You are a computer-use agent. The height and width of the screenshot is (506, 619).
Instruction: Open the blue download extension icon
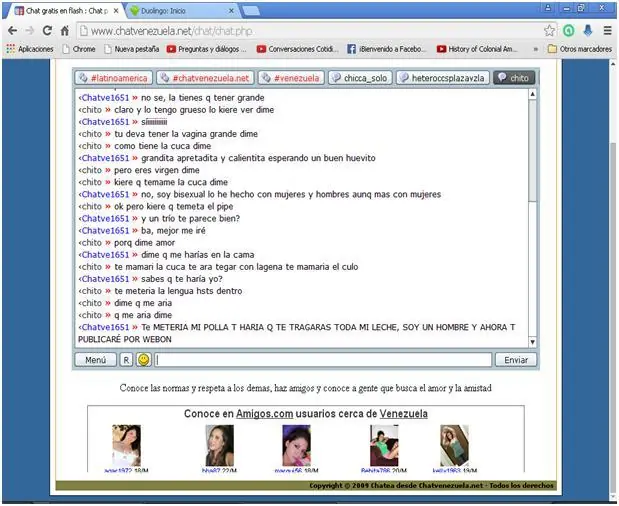pyautogui.click(x=588, y=31)
